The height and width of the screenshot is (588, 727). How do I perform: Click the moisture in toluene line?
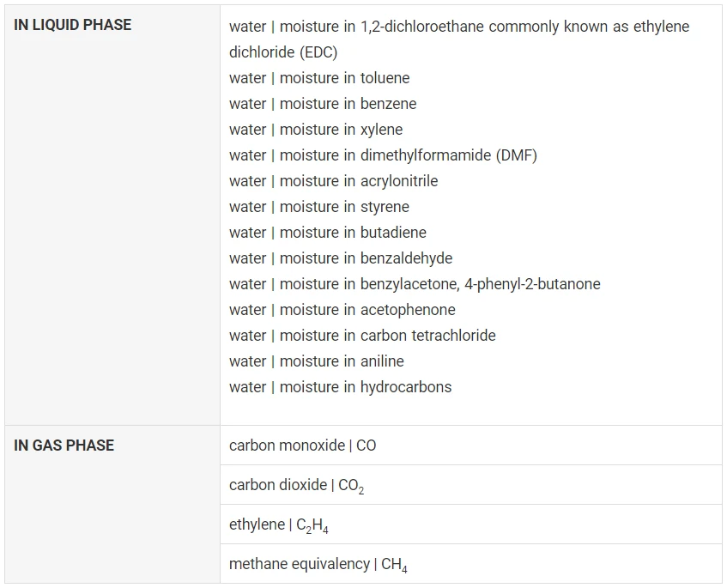tap(319, 78)
